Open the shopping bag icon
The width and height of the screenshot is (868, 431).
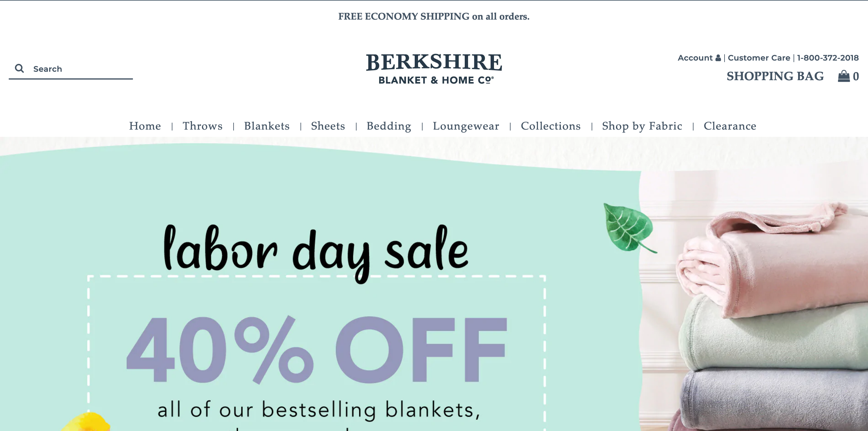pyautogui.click(x=844, y=76)
